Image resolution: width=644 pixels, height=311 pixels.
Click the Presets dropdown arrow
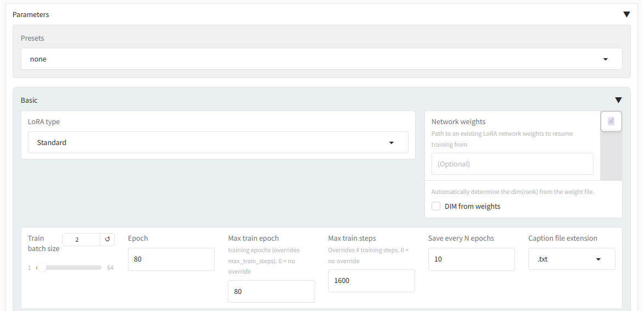pyautogui.click(x=606, y=59)
